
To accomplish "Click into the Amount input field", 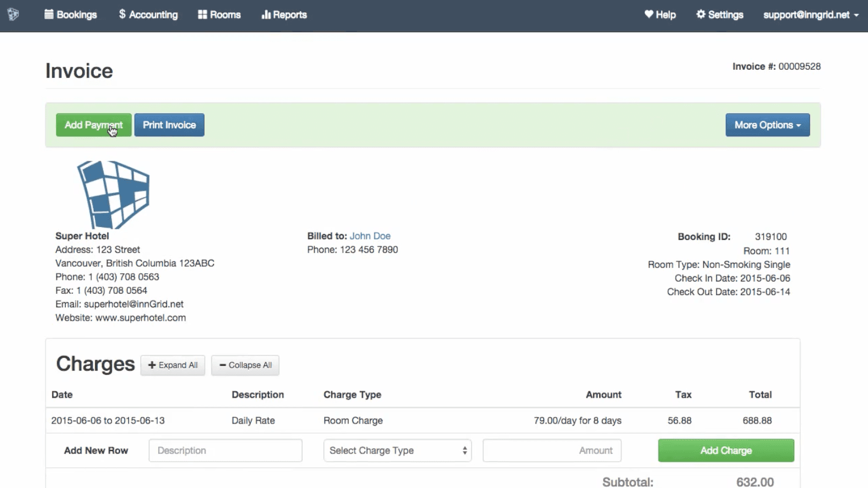I will [552, 450].
